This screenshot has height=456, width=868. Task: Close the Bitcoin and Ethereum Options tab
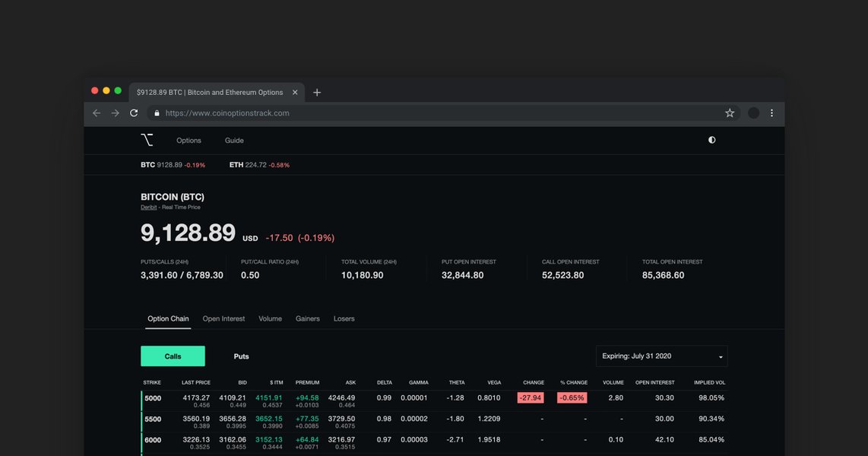(295, 93)
